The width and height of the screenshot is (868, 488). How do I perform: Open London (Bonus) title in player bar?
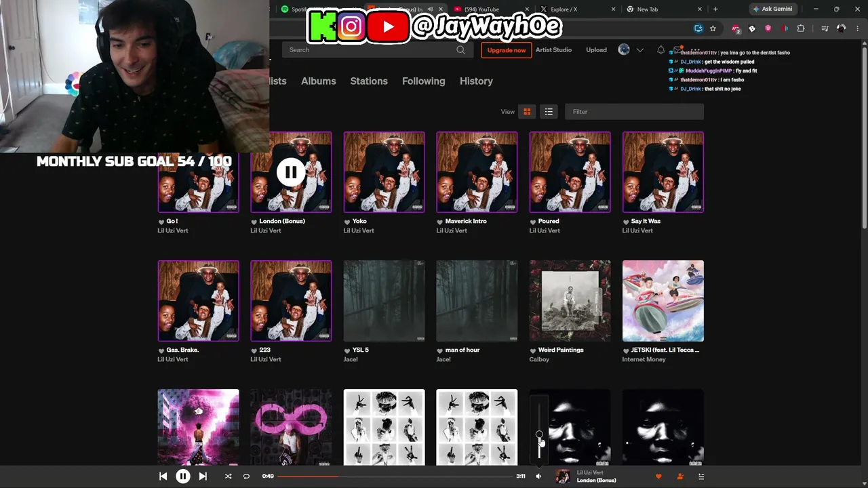[597, 481]
